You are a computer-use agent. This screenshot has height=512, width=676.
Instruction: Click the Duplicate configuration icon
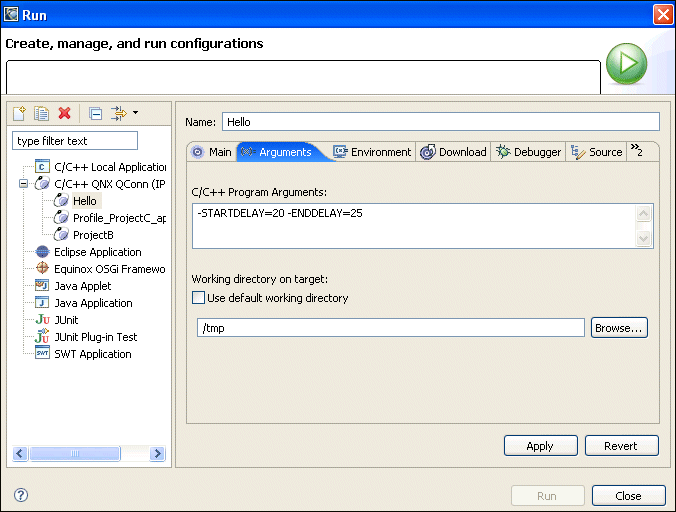click(x=41, y=114)
